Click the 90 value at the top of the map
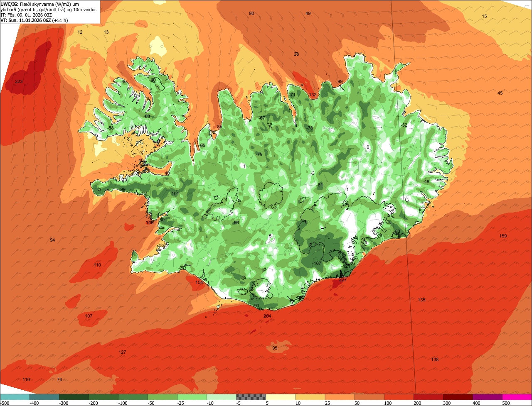This screenshot has width=532, height=406. 251,13
